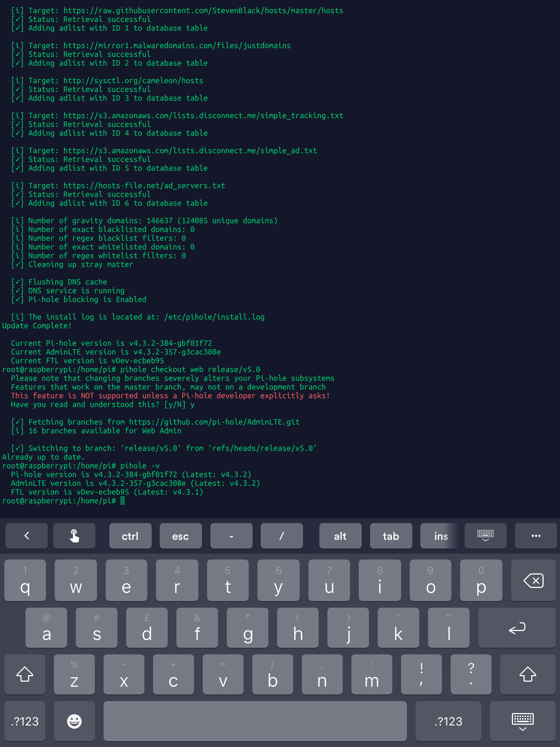Tap the question mark period key
This screenshot has height=747, width=560.
tap(471, 674)
